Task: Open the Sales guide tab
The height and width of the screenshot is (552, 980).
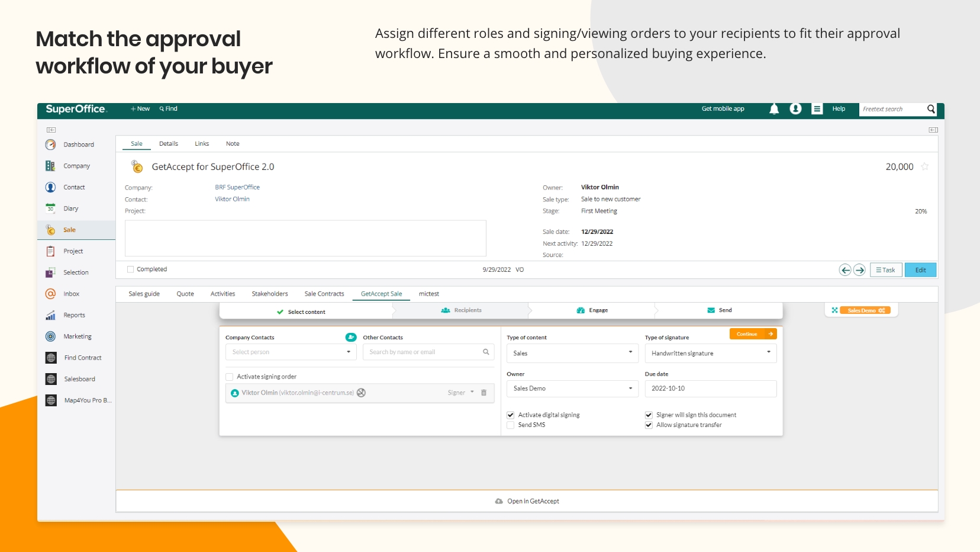Action: point(144,294)
